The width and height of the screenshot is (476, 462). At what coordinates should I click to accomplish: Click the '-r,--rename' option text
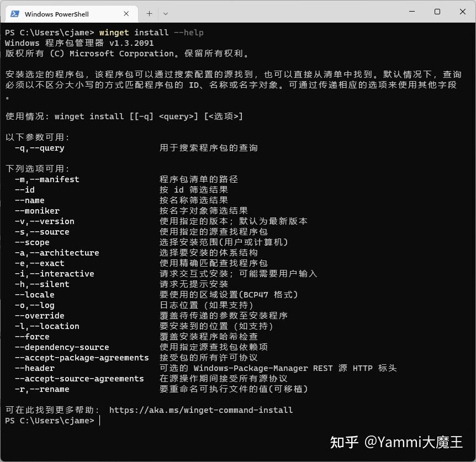coord(42,389)
